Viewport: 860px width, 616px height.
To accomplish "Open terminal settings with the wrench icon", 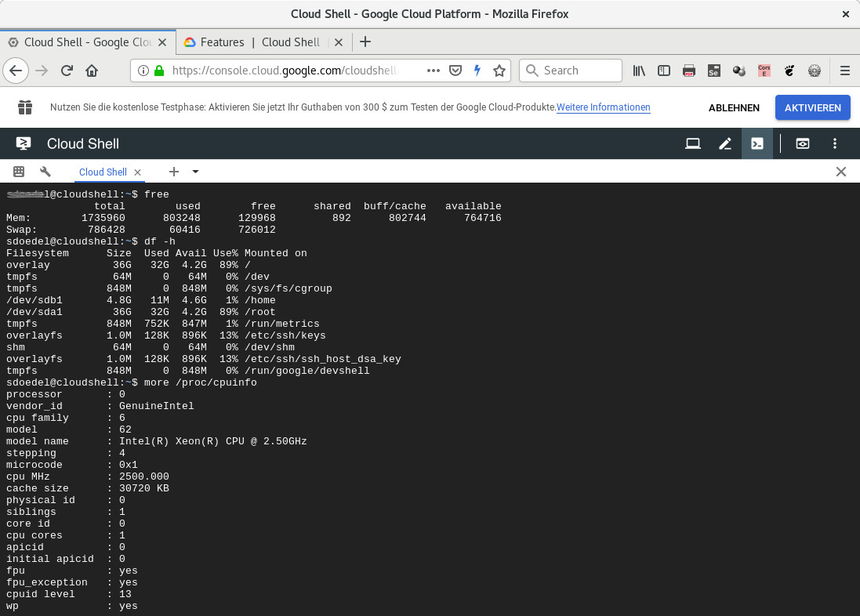I will coord(45,171).
